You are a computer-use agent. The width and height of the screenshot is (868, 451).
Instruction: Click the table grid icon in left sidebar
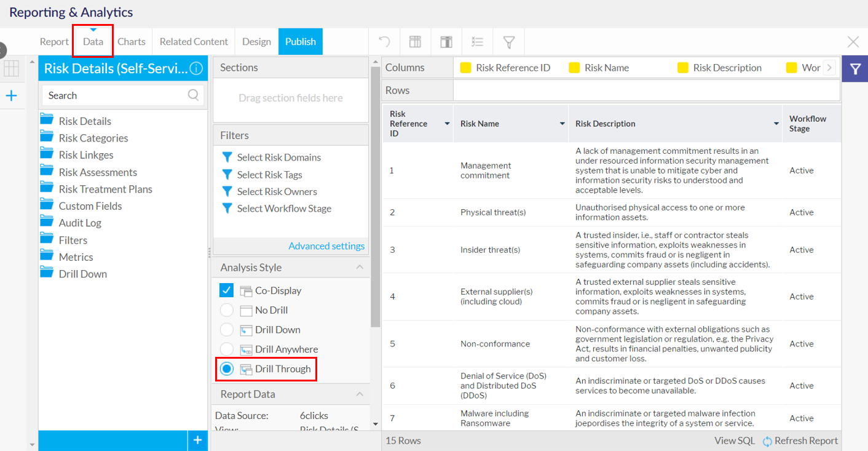coord(12,68)
